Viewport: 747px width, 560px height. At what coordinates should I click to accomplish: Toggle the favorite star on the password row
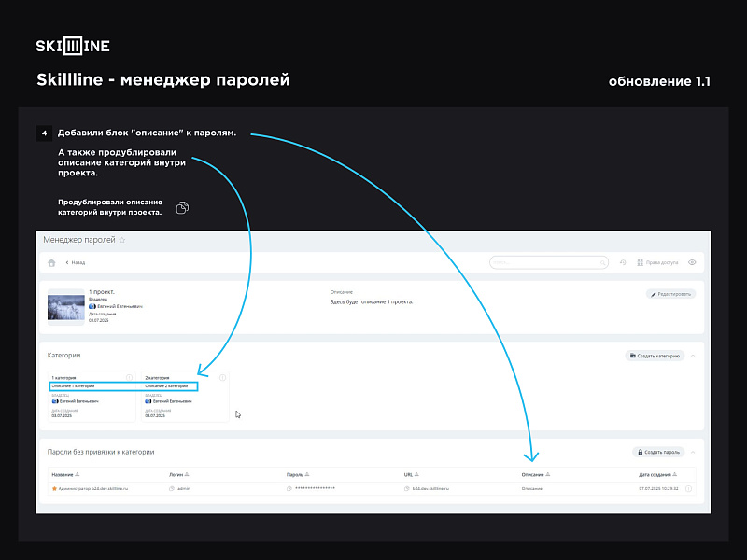point(52,487)
